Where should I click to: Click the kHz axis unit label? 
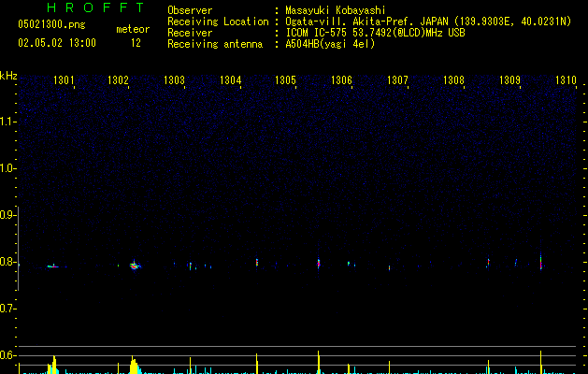pos(8,76)
